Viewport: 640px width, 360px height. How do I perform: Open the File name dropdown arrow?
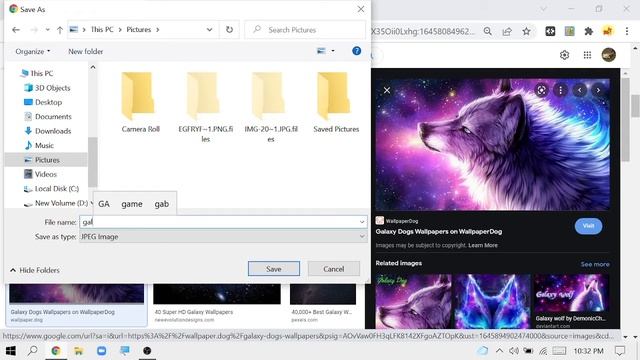pyautogui.click(x=362, y=222)
